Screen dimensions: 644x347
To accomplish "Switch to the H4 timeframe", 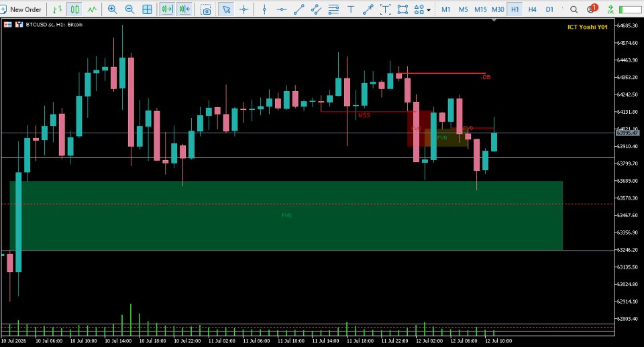I will click(532, 9).
